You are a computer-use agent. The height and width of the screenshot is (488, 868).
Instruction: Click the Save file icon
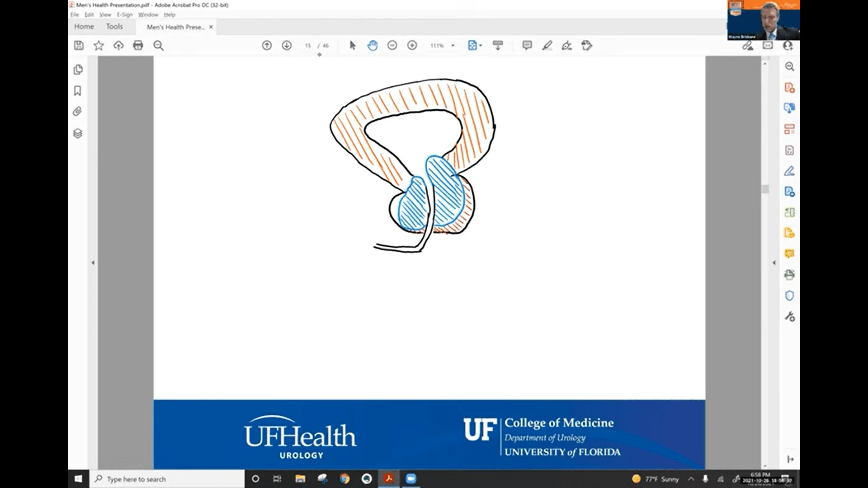79,45
